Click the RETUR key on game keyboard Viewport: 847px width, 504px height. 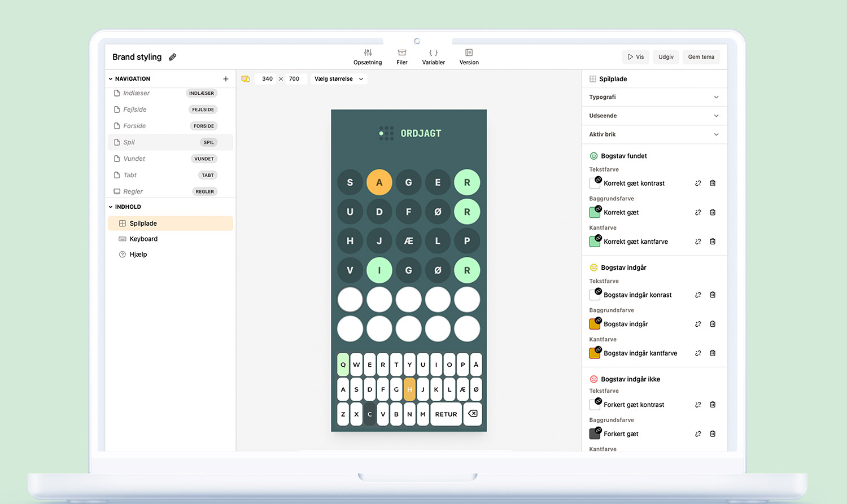[446, 414]
